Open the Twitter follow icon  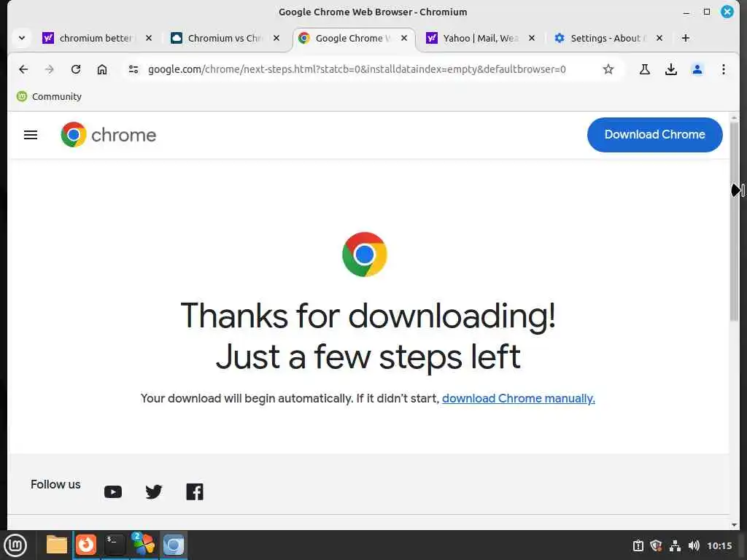click(153, 491)
